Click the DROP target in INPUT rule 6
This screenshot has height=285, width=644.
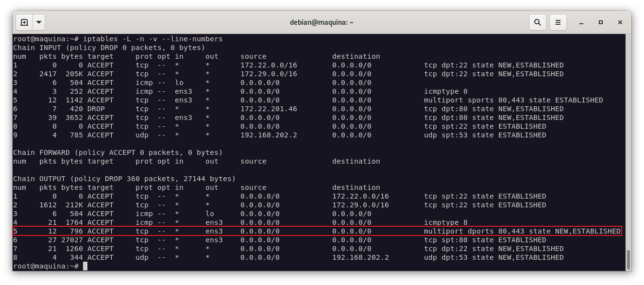pos(96,109)
